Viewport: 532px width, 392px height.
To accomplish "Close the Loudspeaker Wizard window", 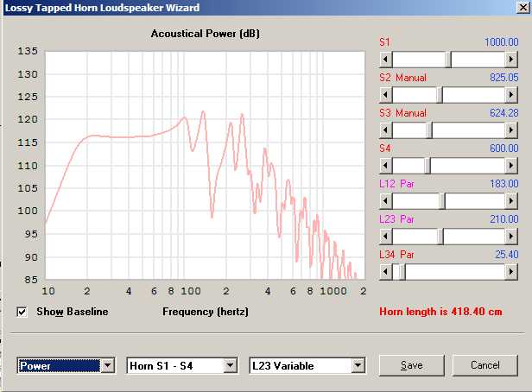I will pyautogui.click(x=522, y=8).
